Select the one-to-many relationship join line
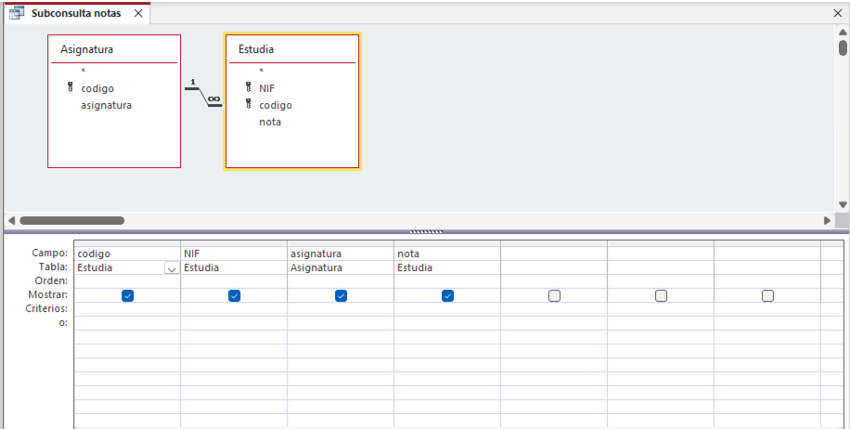Viewport: 850px width, 430px height. point(203,96)
